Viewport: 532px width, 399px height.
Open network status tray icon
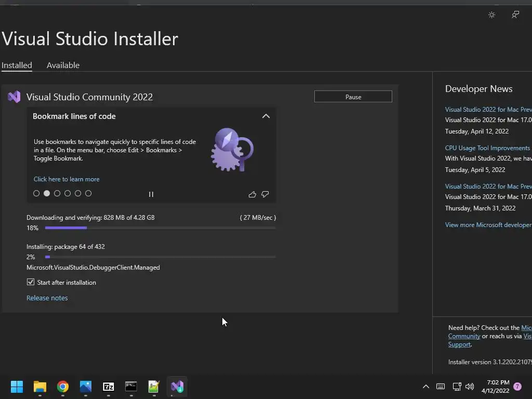click(x=457, y=387)
